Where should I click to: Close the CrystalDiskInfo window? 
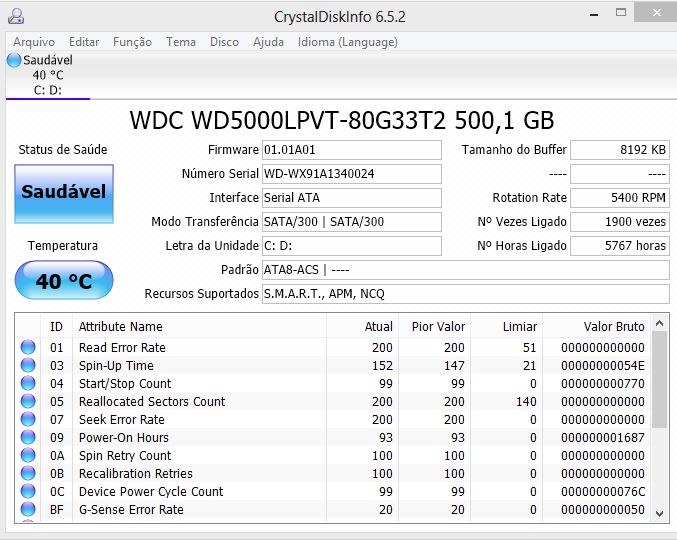[656, 13]
